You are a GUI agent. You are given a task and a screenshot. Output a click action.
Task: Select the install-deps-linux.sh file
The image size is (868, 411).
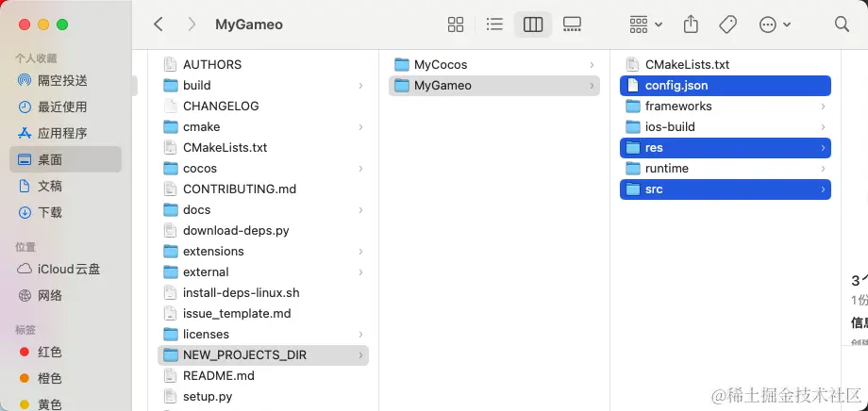263,292
